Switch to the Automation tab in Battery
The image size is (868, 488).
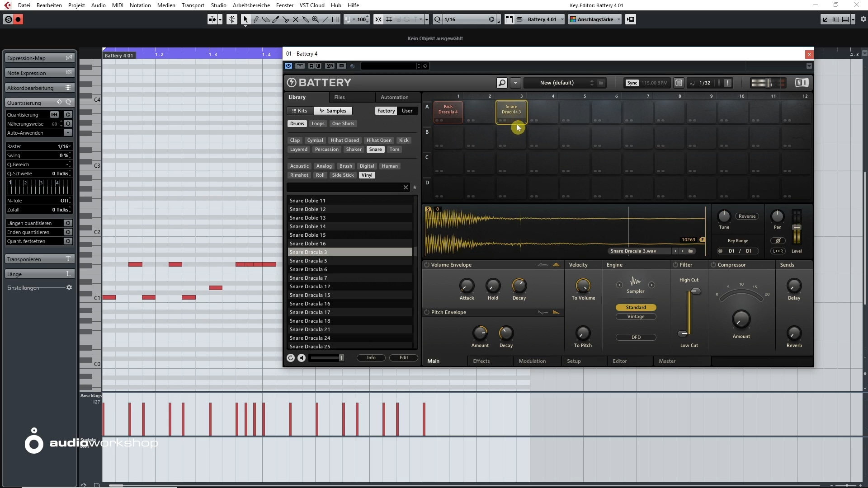[394, 97]
